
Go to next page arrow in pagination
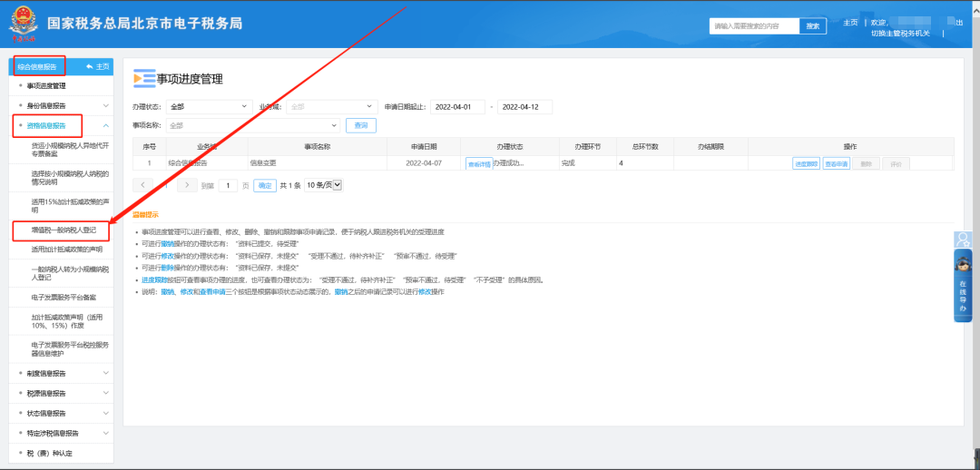[x=187, y=185]
